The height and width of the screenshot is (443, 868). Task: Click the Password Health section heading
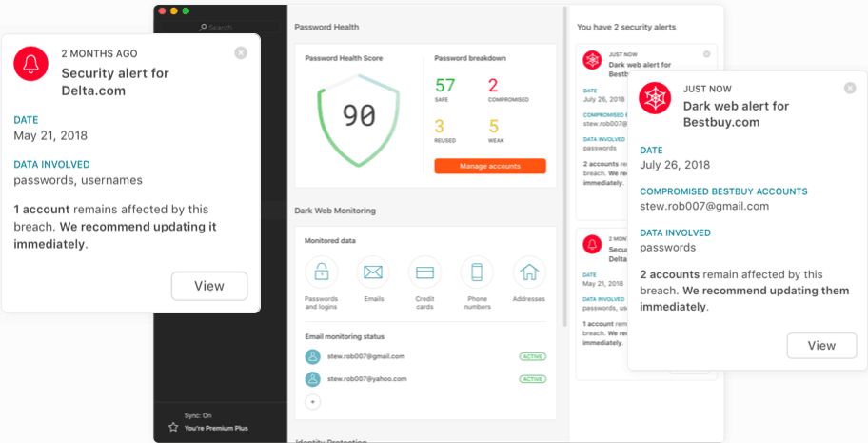(x=326, y=27)
